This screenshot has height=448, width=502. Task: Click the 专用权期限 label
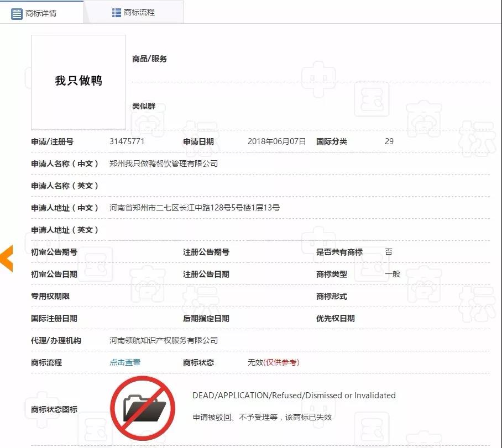50,296
